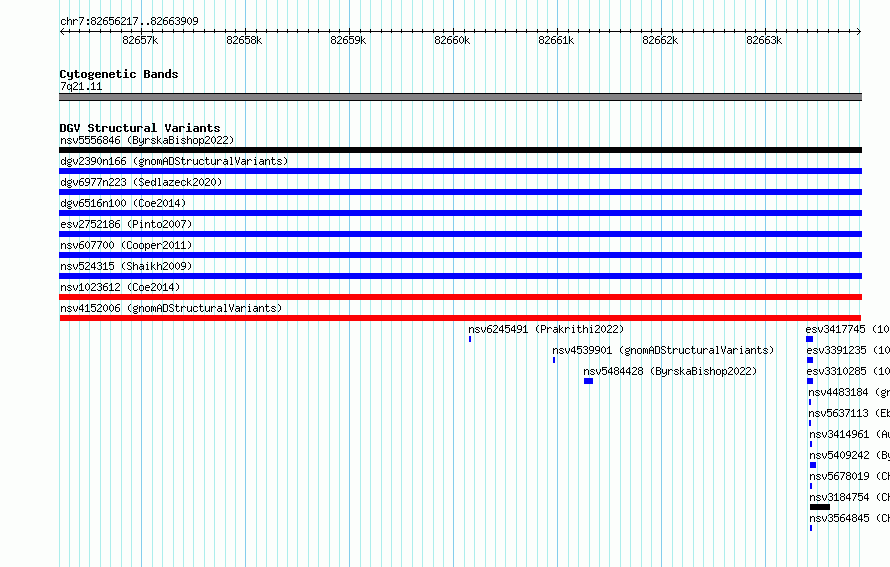890x567 pixels.
Task: Open the nsv3184754 variant label
Action: 850,497
